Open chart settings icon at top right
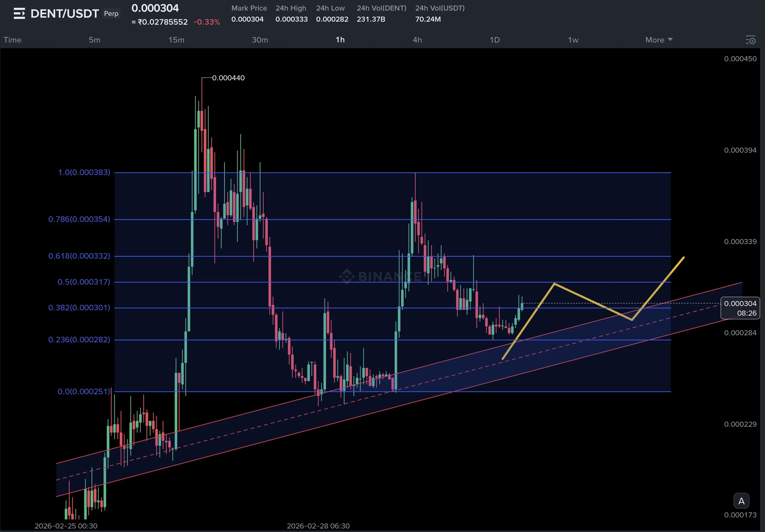765x532 pixels. point(750,40)
